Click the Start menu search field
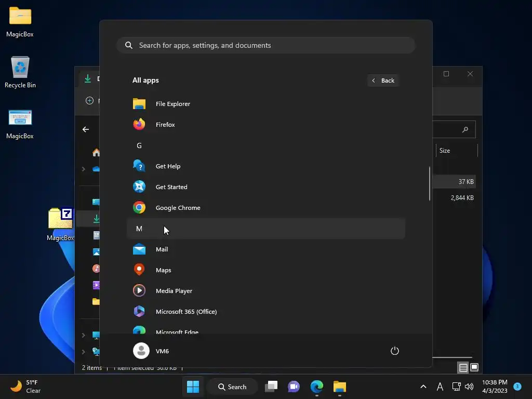This screenshot has width=532, height=399. [x=265, y=45]
